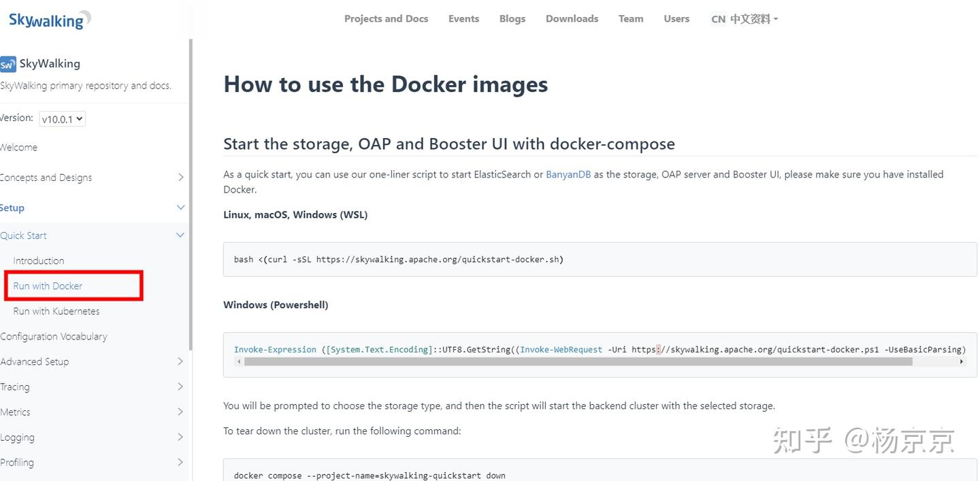Select Introduction in sidebar
This screenshot has width=980, height=481.
[x=39, y=261]
